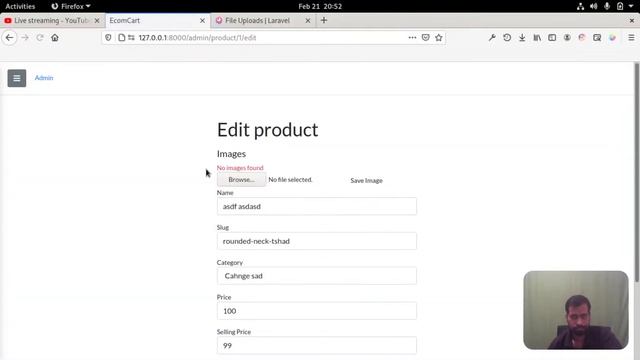640x360 pixels.
Task: Open the downloads arrow icon
Action: click(x=522, y=38)
